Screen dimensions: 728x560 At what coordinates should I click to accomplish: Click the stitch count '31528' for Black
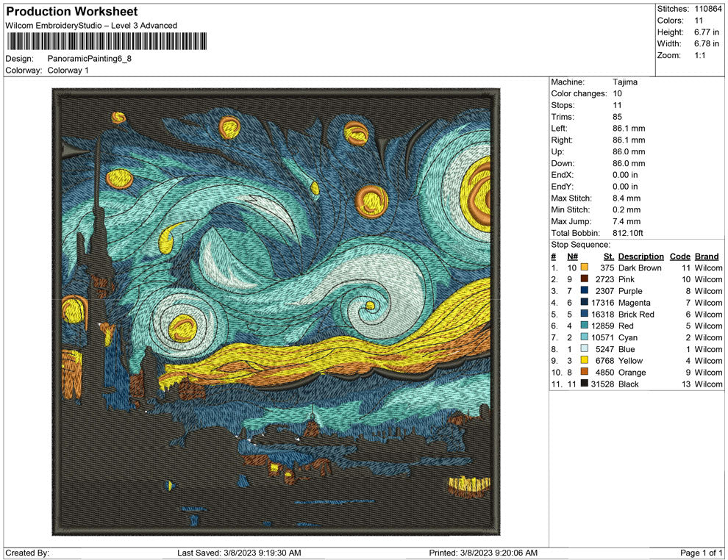click(x=602, y=384)
